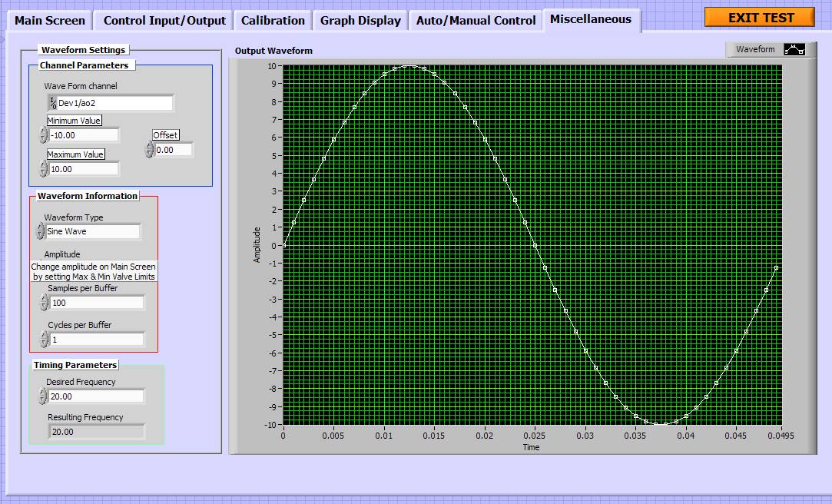Click the Timing Parameters group label
Screen dimensions: 832x504
[75, 365]
